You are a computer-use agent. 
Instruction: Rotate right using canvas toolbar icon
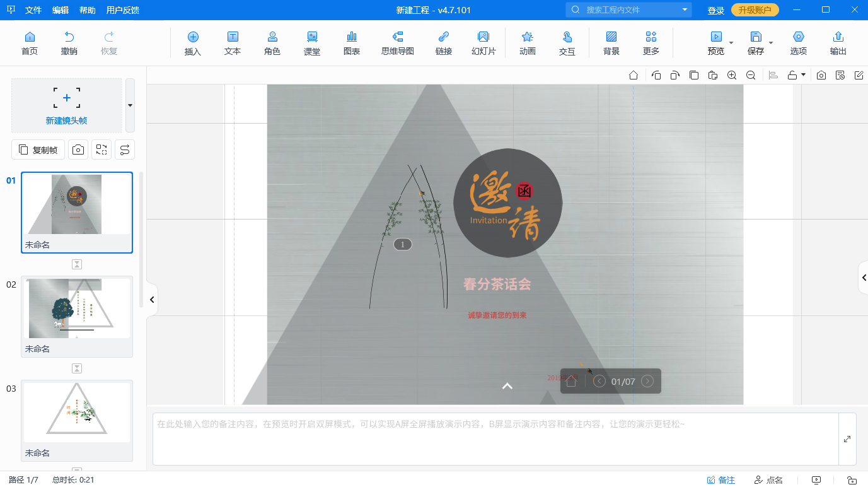[675, 75]
